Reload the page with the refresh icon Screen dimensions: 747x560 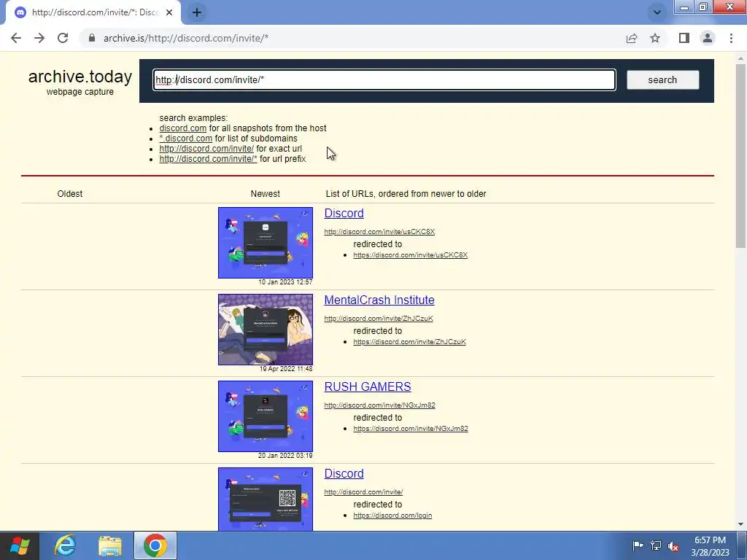click(63, 38)
